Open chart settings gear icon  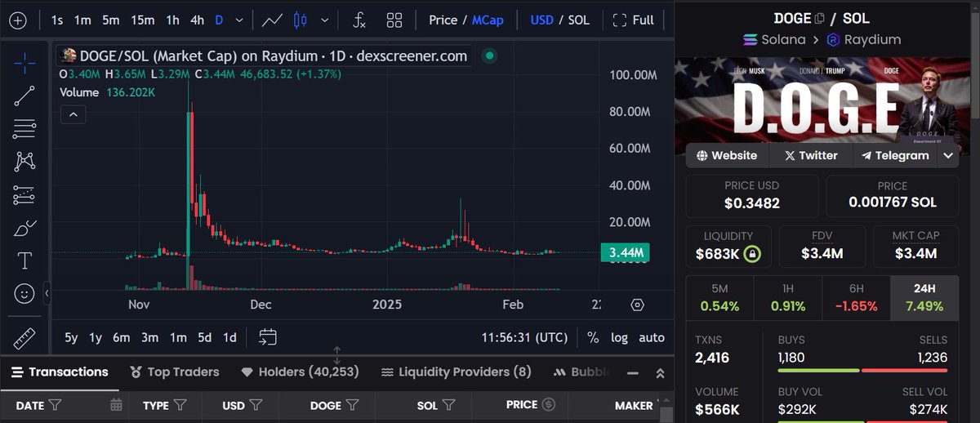(638, 305)
